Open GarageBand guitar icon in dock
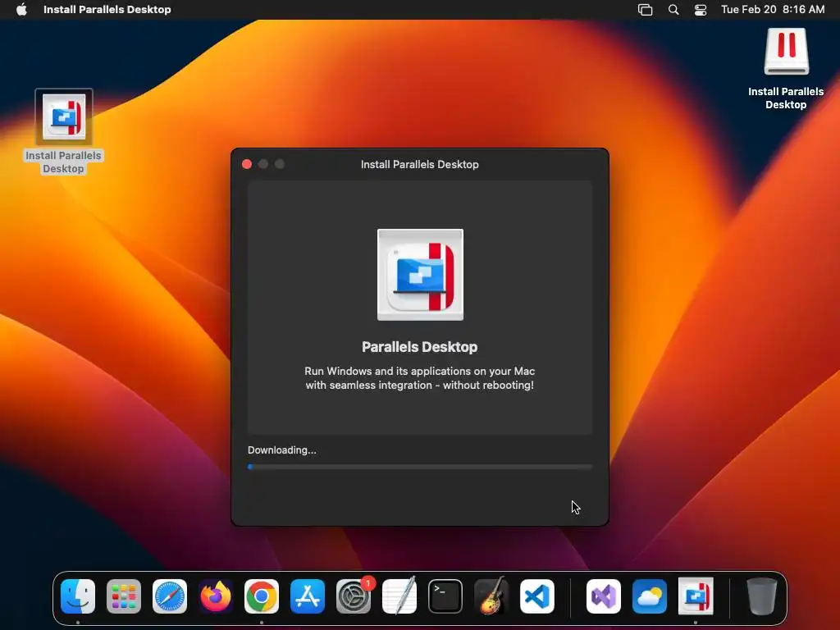The width and height of the screenshot is (840, 630). pos(491,596)
